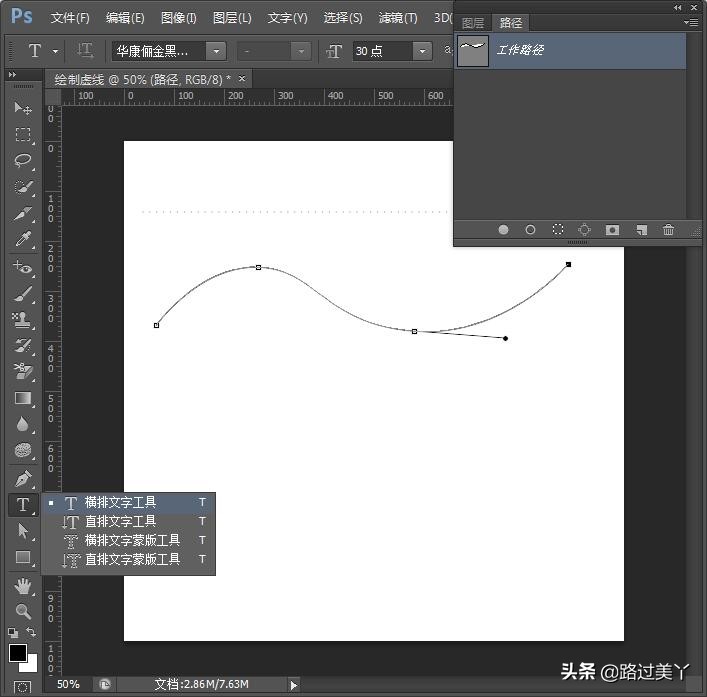Screen dimensions: 707x697
Task: Select the Brush tool
Action: [x=23, y=294]
